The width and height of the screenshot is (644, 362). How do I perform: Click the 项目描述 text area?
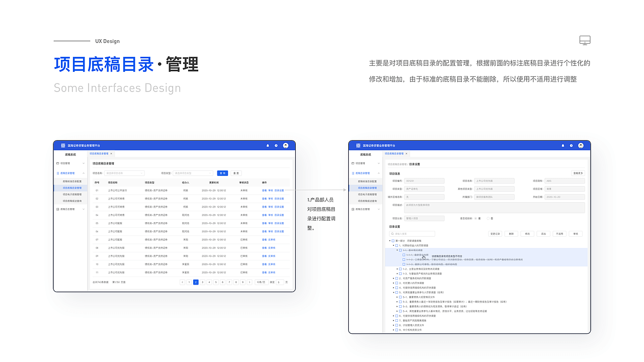[495, 208]
